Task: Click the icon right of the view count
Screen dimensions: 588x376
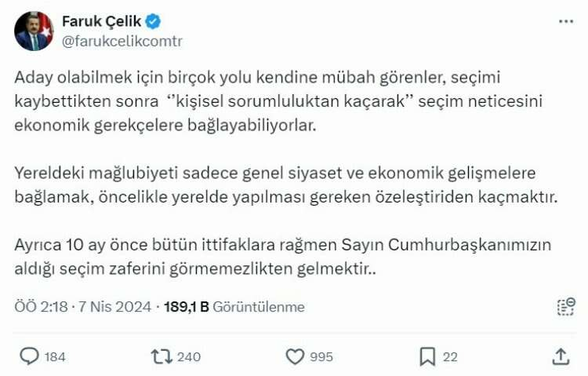Action: tap(565, 307)
